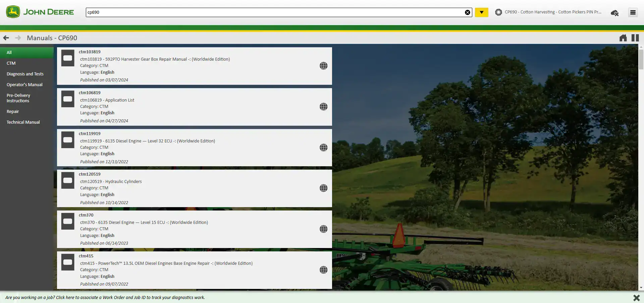Viewport: 644px width, 303px height.
Task: Click 'Published on 03/07/2024' text
Action: [x=104, y=80]
